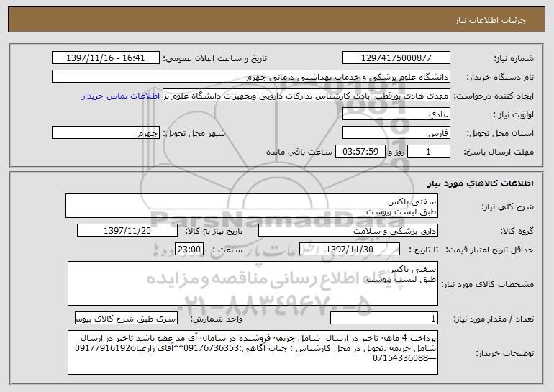This screenshot has height=392, width=554.
Task: Click the delivery province field فارس
Action: tap(396, 133)
